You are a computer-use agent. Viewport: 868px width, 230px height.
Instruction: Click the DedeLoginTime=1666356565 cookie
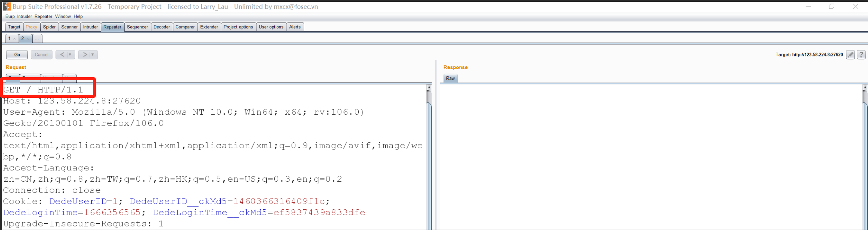point(72,213)
